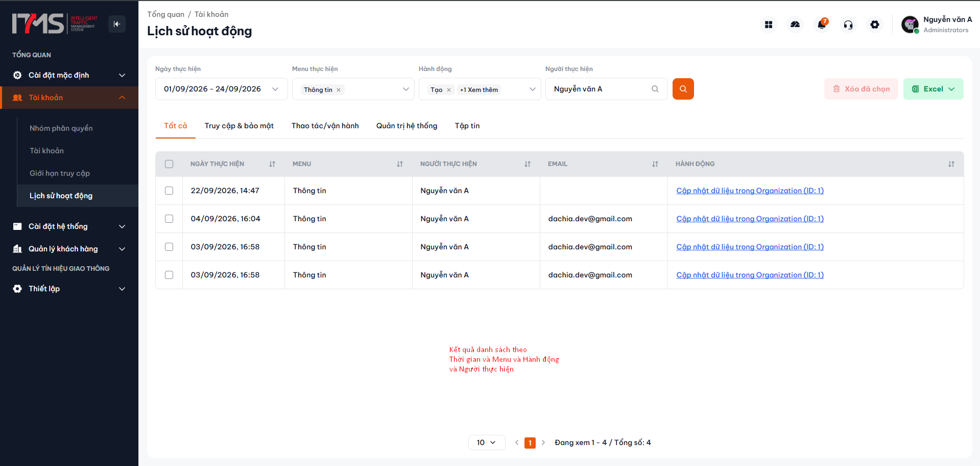The image size is (980, 466).
Task: Click the Xóa đã chọn button
Action: coord(861,89)
